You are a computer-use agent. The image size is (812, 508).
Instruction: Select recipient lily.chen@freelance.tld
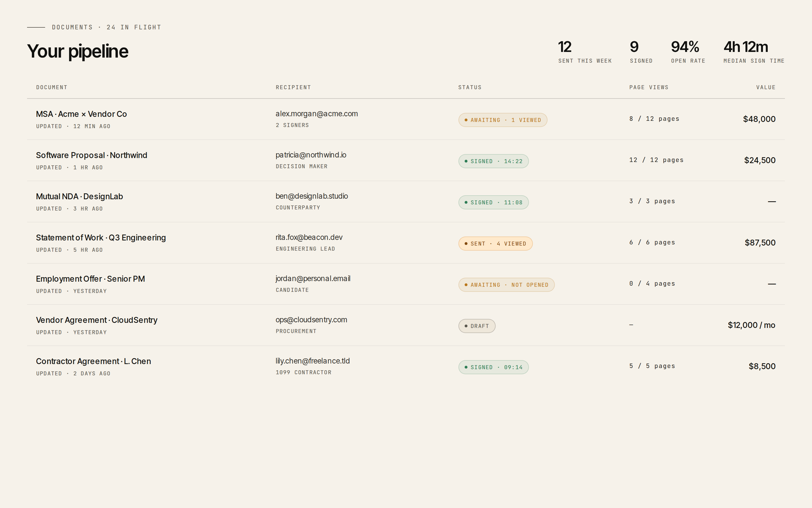point(313,361)
